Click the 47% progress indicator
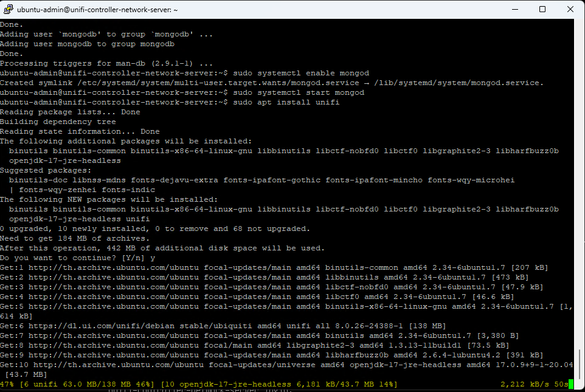585x392 pixels. tap(7, 384)
